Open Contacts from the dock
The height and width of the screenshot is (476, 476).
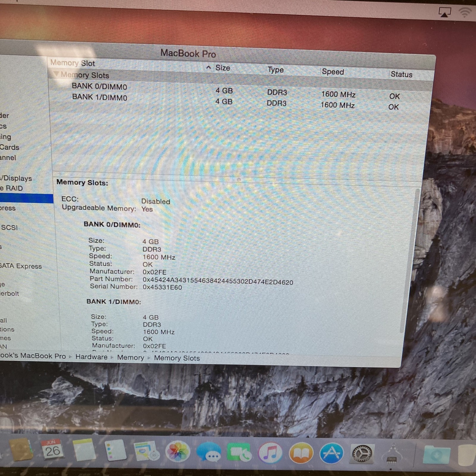pos(21,450)
